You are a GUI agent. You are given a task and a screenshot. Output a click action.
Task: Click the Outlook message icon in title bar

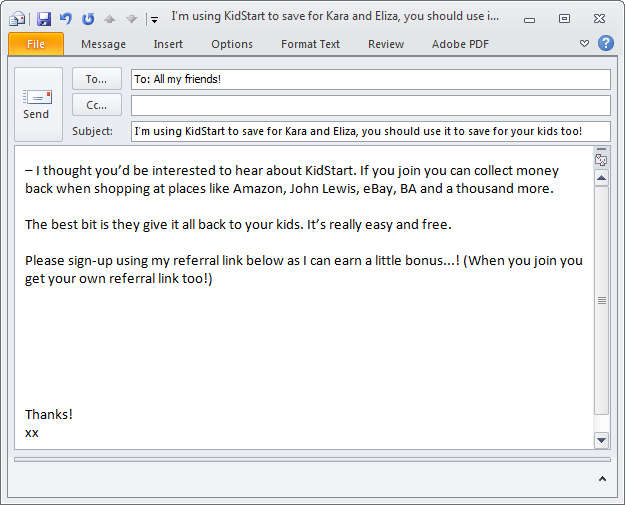tap(18, 19)
